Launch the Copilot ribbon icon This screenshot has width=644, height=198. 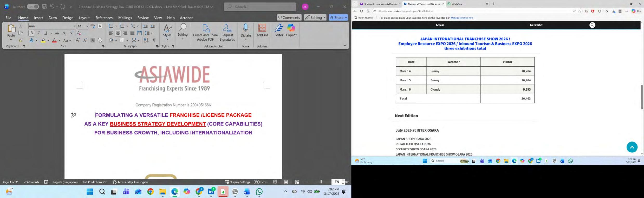pos(291,30)
